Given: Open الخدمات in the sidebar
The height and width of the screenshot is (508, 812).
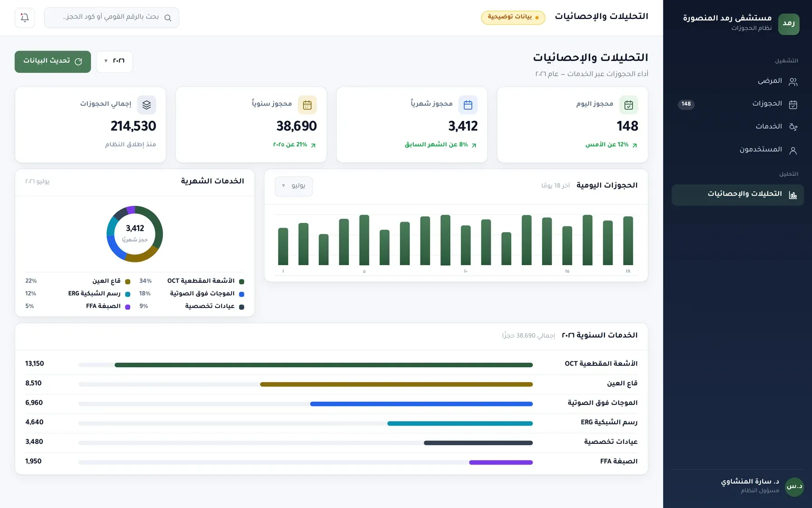Looking at the screenshot, I should point(738,126).
